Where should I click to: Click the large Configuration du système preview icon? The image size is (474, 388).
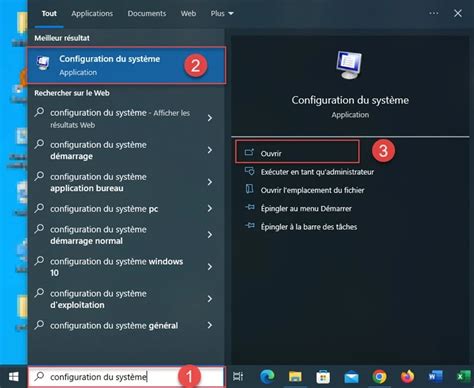click(349, 65)
